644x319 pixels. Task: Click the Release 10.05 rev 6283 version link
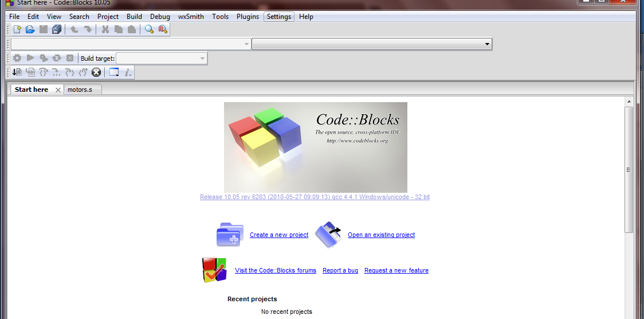pyautogui.click(x=315, y=197)
